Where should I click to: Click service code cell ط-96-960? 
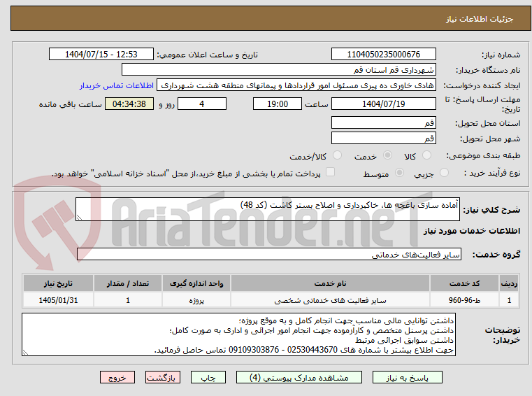tap(464, 300)
